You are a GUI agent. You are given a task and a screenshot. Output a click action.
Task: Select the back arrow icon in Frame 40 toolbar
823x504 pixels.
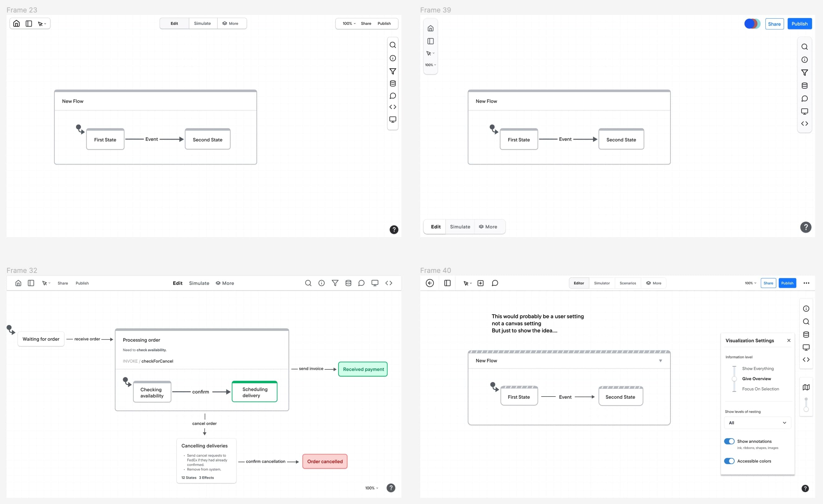coord(429,283)
